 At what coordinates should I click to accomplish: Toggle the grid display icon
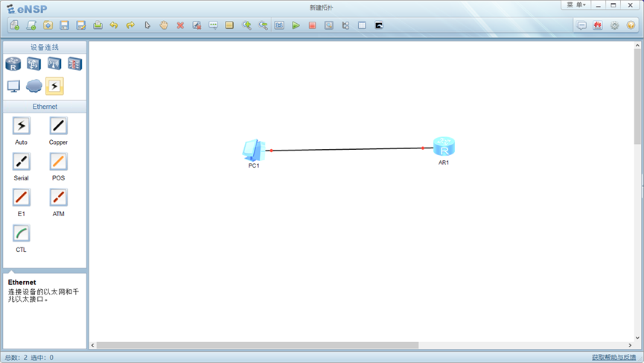362,25
